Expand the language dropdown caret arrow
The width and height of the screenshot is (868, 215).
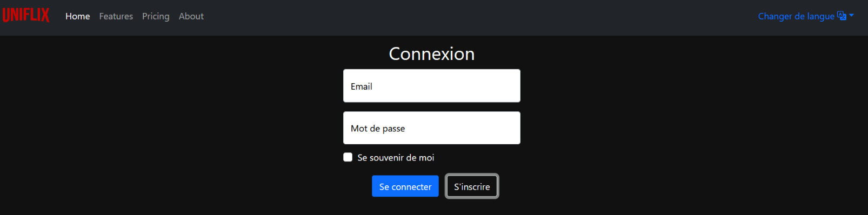851,16
